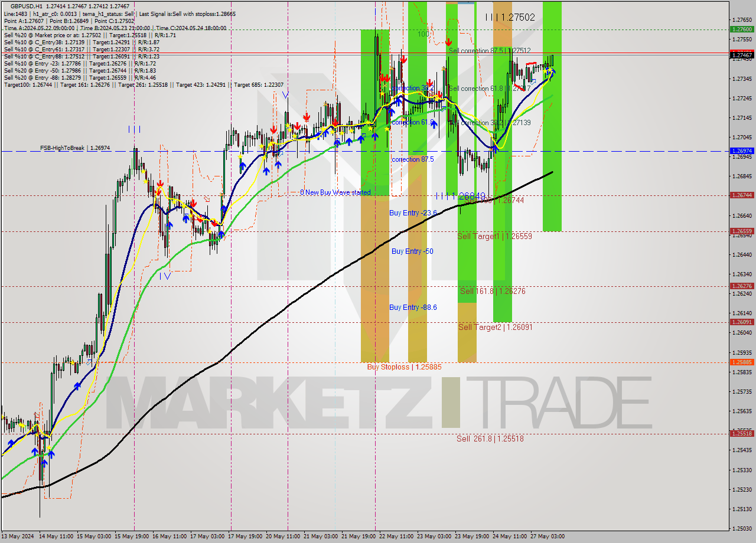Click the 'Buy Entry -23.6' label
The width and height of the screenshot is (756, 543).
pos(413,213)
